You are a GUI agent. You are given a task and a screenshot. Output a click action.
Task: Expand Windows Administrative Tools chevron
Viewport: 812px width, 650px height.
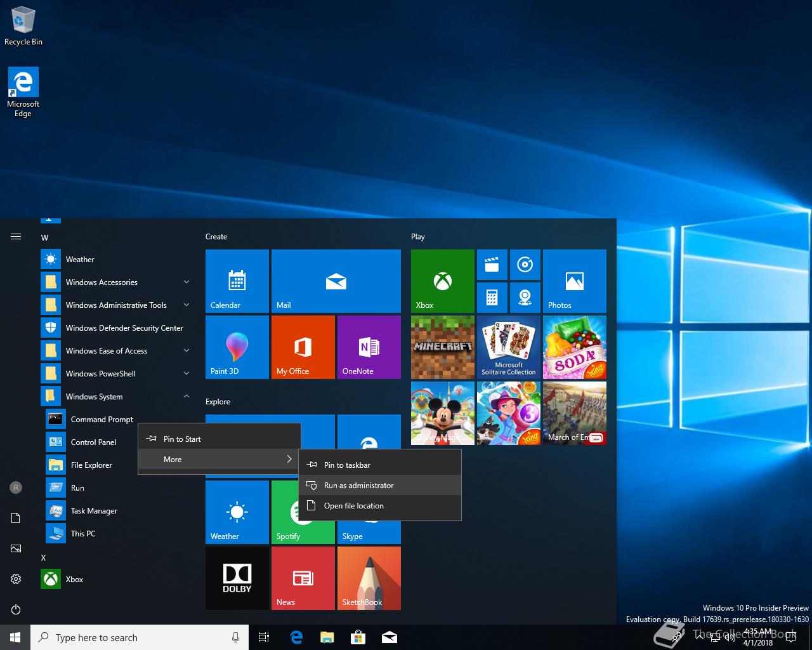coord(187,305)
